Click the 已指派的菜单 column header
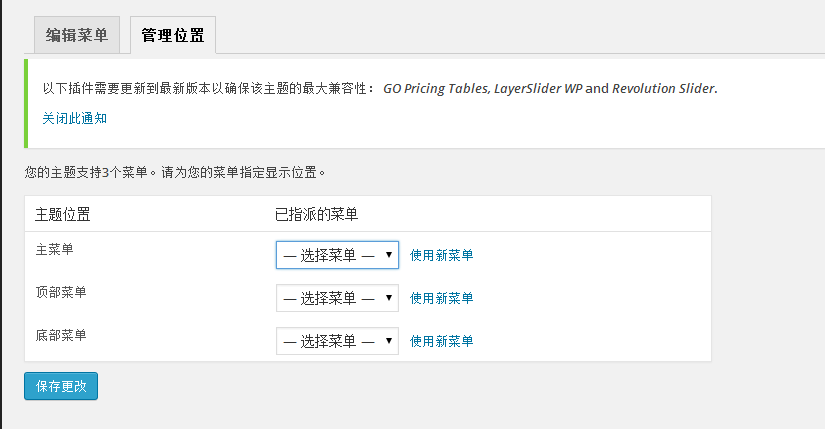Viewport: 825px width, 429px height. tap(316, 214)
